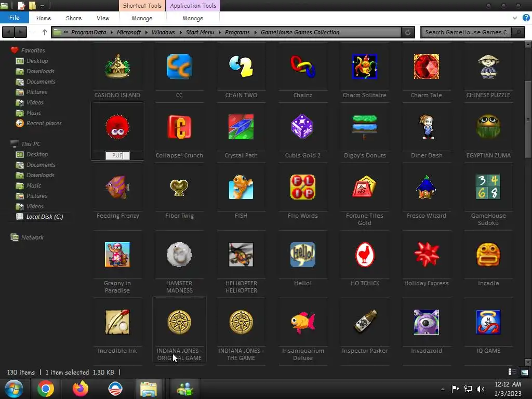Expand the arrow after Microsoft in the path
Viewport: 532px width, 399px height.
(x=146, y=32)
